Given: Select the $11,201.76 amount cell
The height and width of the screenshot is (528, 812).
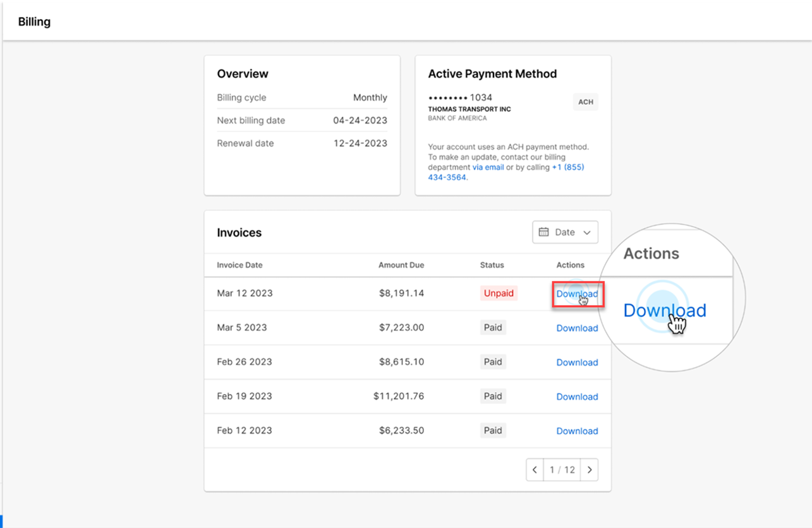Looking at the screenshot, I should point(399,396).
